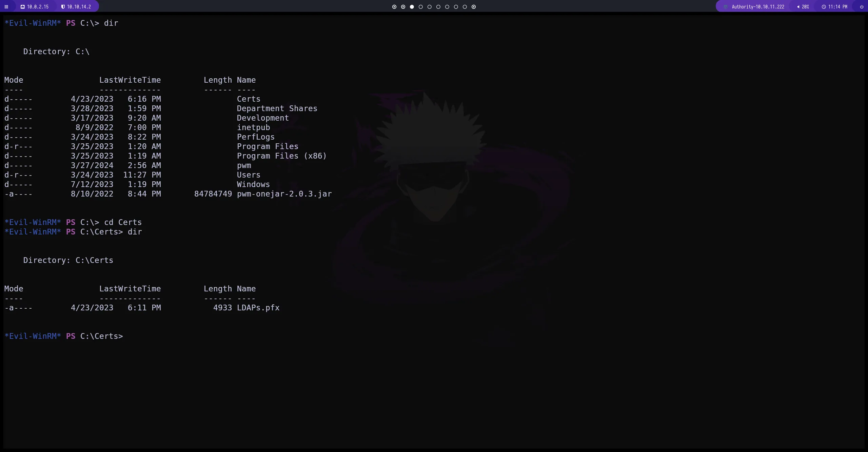Switch to the fourth workspace dot
Screen dimensions: 868x452
[420, 7]
